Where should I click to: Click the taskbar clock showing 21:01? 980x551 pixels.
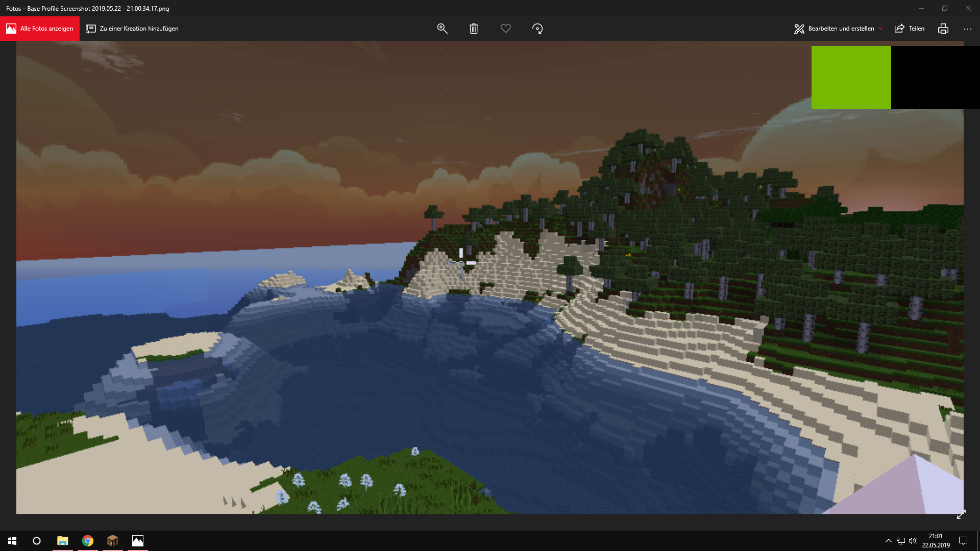pyautogui.click(x=936, y=541)
